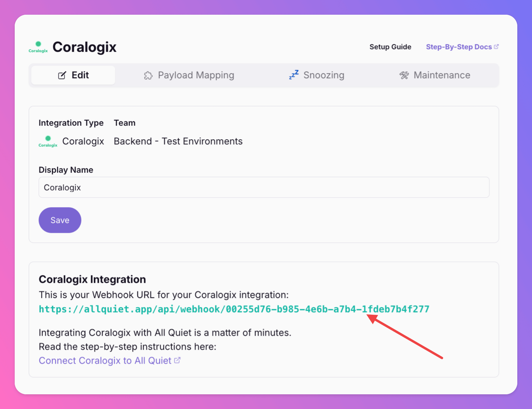Image resolution: width=532 pixels, height=409 pixels.
Task: Click the Coralogix logo under Integration Type
Action: point(48,141)
